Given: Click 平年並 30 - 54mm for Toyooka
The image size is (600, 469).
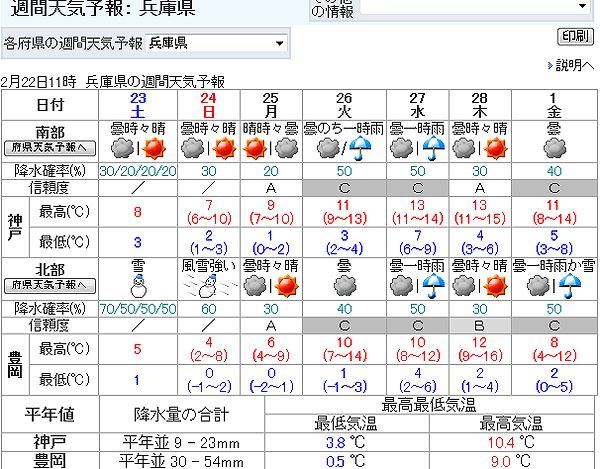Looking at the screenshot, I should (x=181, y=461).
